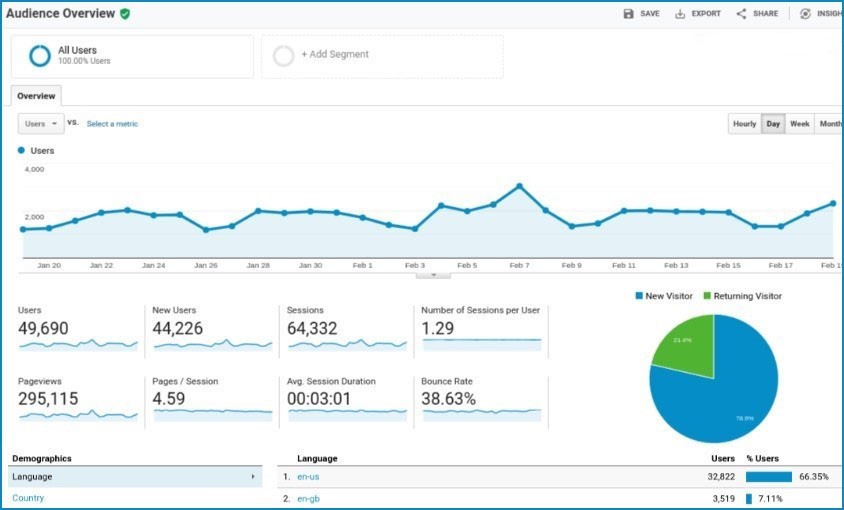Click the Export download icon
The image size is (844, 510).
pyautogui.click(x=680, y=14)
